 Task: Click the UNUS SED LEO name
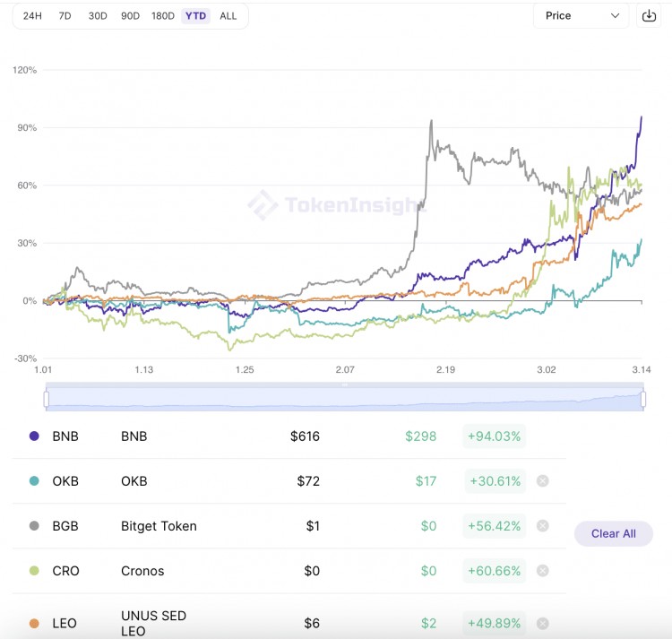click(153, 623)
